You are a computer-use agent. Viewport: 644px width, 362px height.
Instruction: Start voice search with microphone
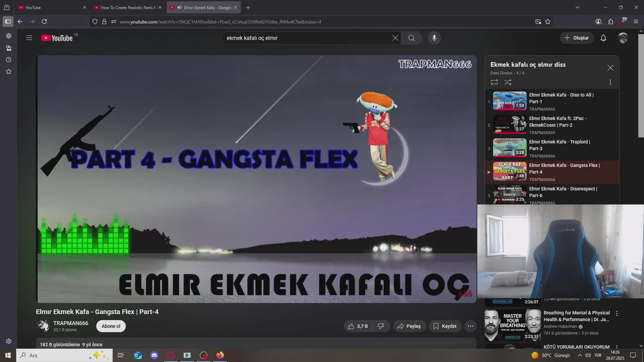coord(434,38)
